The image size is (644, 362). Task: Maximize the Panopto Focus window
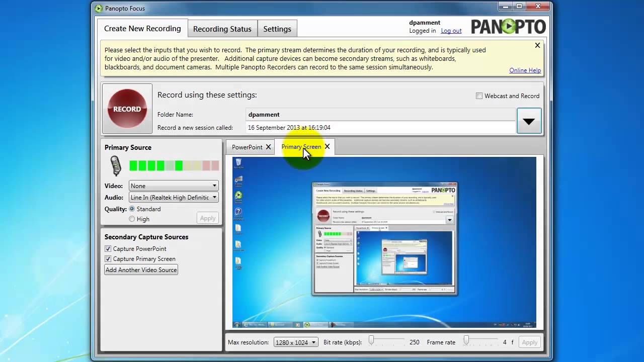(519, 7)
